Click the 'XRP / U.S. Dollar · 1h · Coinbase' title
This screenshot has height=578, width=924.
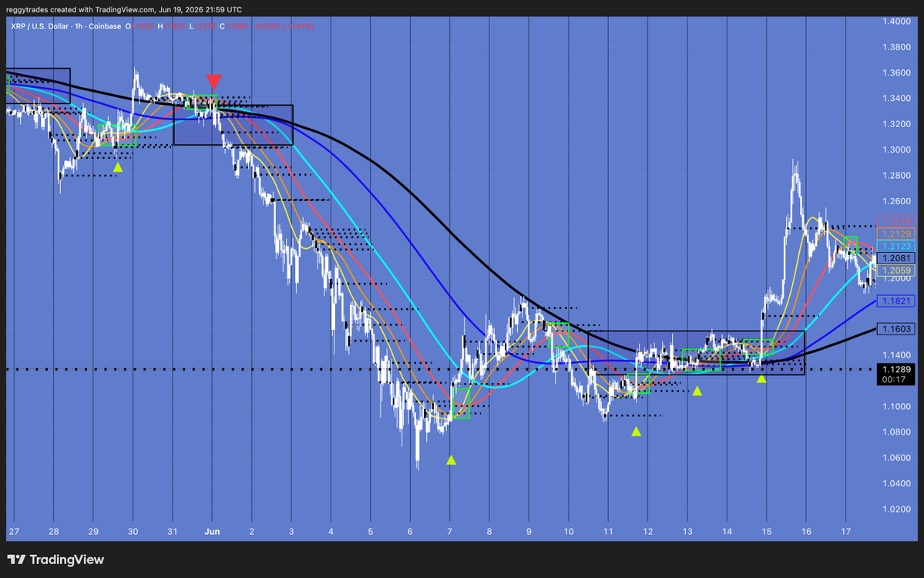coord(66,26)
